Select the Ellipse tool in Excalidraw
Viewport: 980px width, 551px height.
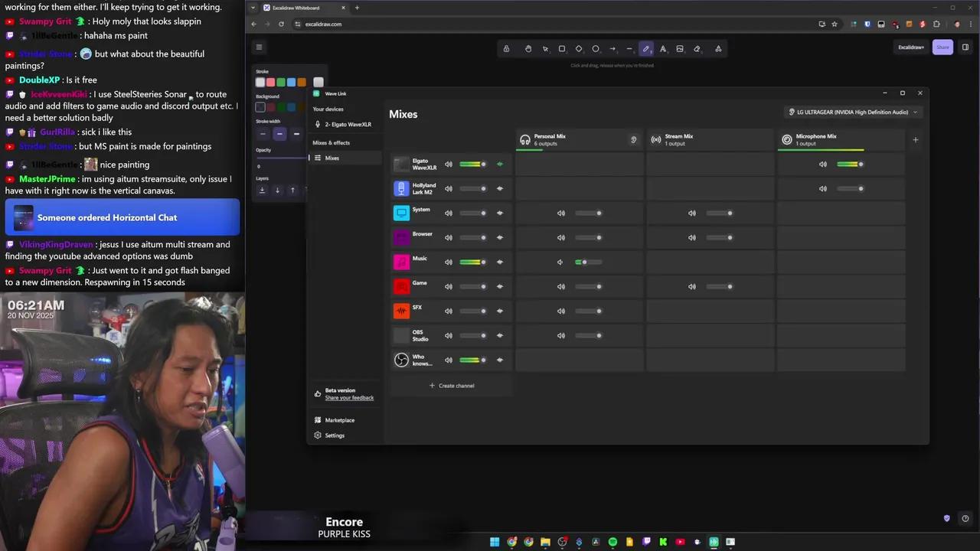click(596, 48)
